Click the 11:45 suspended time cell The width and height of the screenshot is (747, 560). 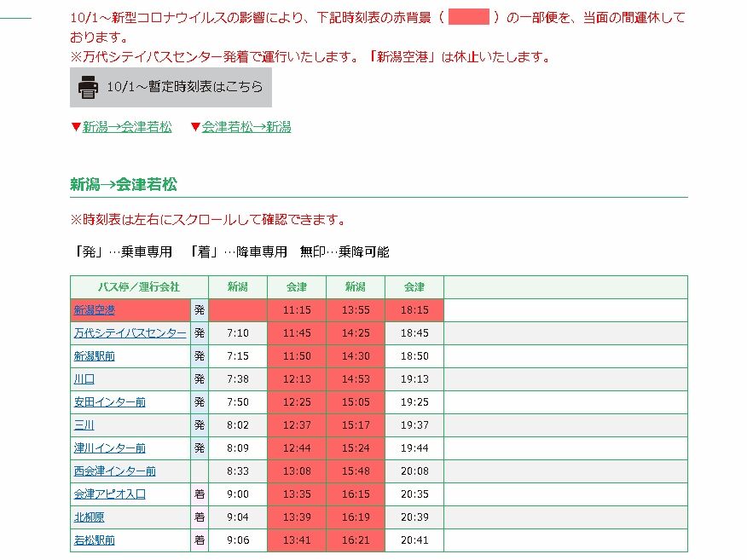click(297, 333)
